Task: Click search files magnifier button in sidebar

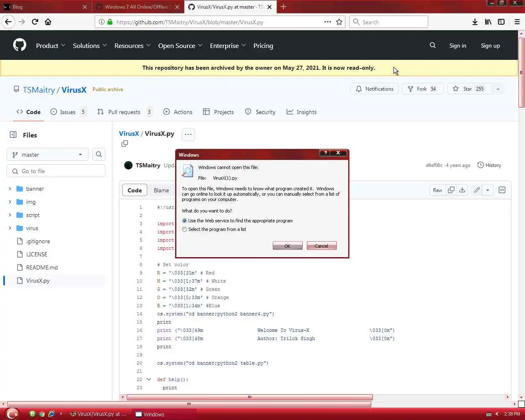Action: pyautogui.click(x=99, y=154)
